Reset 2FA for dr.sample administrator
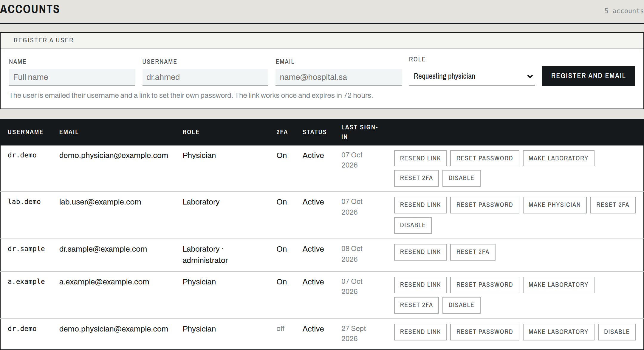The height and width of the screenshot is (350, 644). pos(473,252)
